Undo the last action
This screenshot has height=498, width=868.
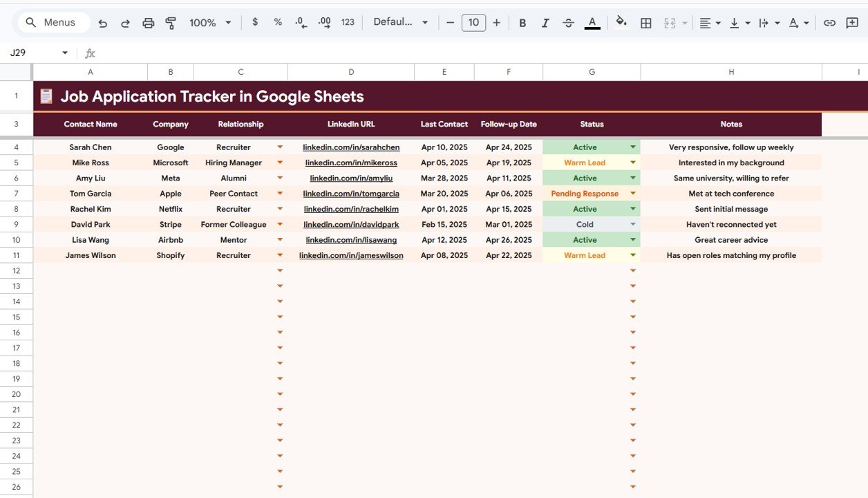tap(102, 22)
